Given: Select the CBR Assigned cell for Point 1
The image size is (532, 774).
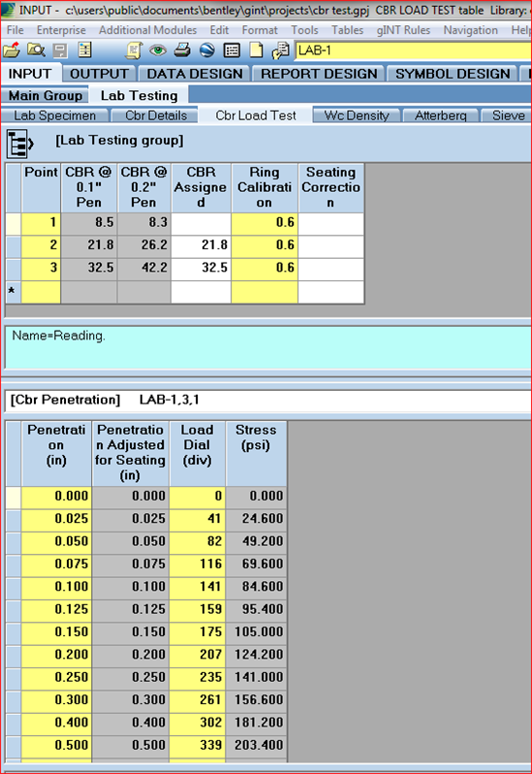Looking at the screenshot, I should (201, 222).
